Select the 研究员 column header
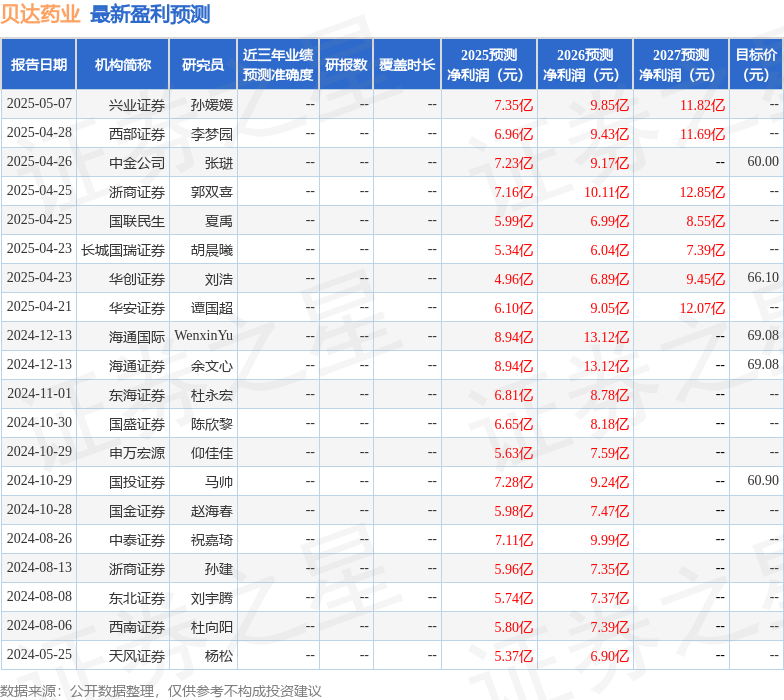The image size is (784, 700). coord(203,65)
